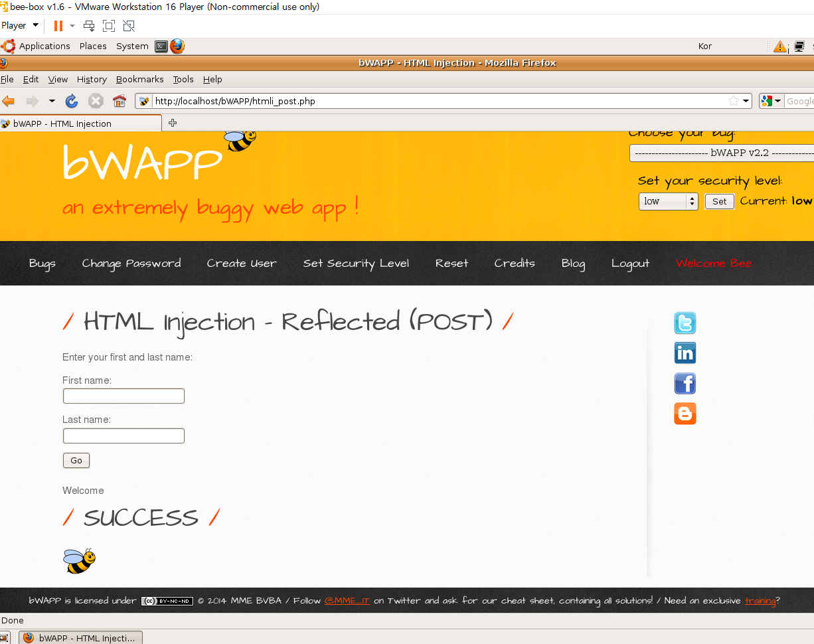Viewport: 814px width, 644px height.
Task: Click the bee image below SUCCESS
Action: click(80, 561)
